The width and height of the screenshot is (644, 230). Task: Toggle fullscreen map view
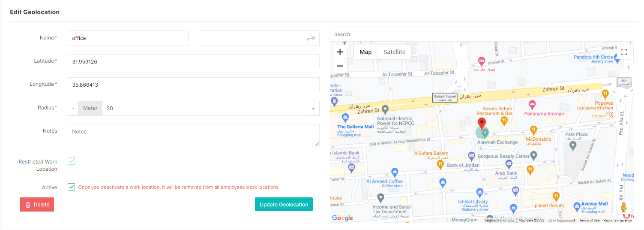pos(623,52)
